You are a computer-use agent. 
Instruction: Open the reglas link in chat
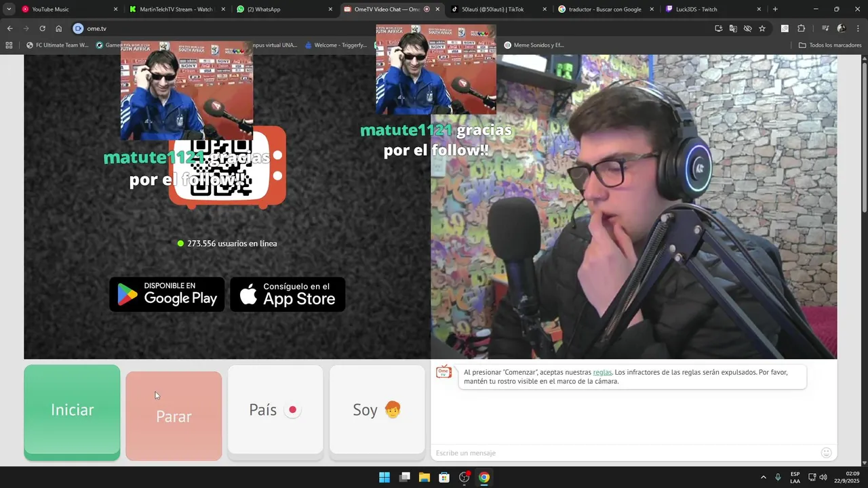pos(602,372)
